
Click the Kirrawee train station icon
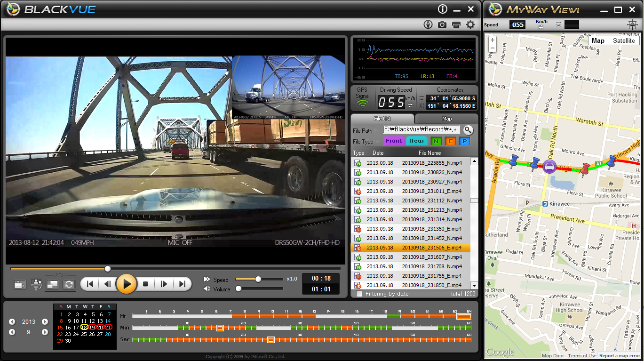545,204
